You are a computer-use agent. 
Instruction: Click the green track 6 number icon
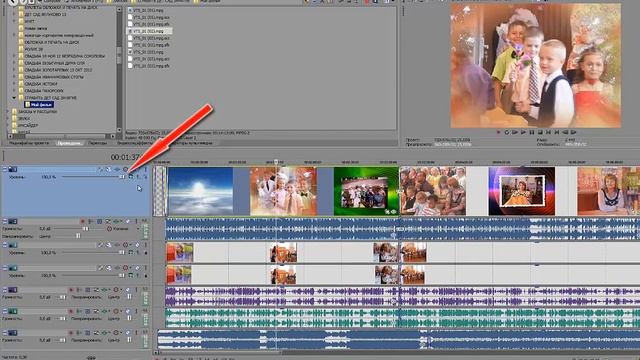point(13,311)
